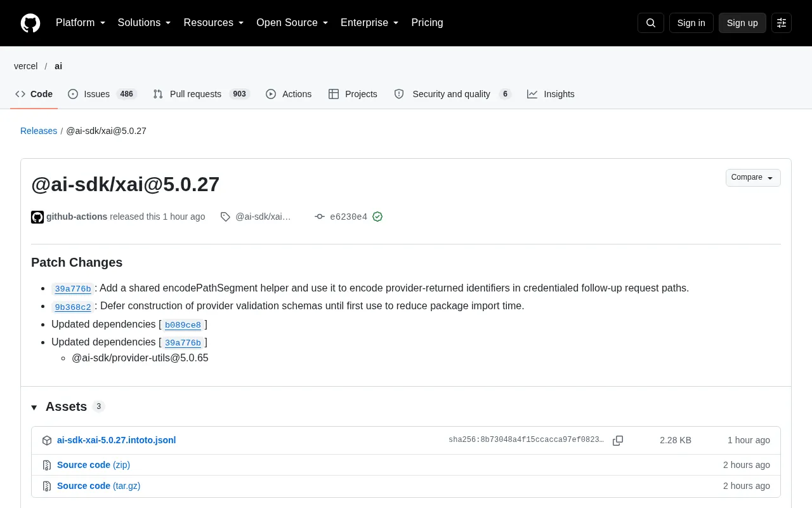The width and height of the screenshot is (812, 508).
Task: Click the github-actions avatar icon
Action: tap(37, 217)
